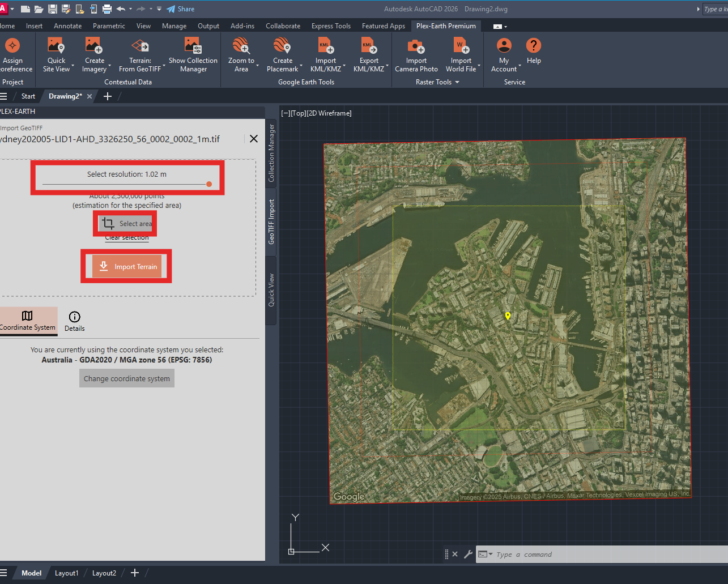Click the Undo arrow icon
The width and height of the screenshot is (728, 584).
pos(121,9)
